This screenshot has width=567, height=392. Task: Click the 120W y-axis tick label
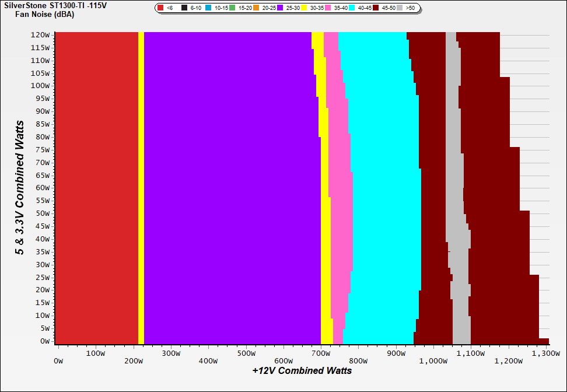41,34
